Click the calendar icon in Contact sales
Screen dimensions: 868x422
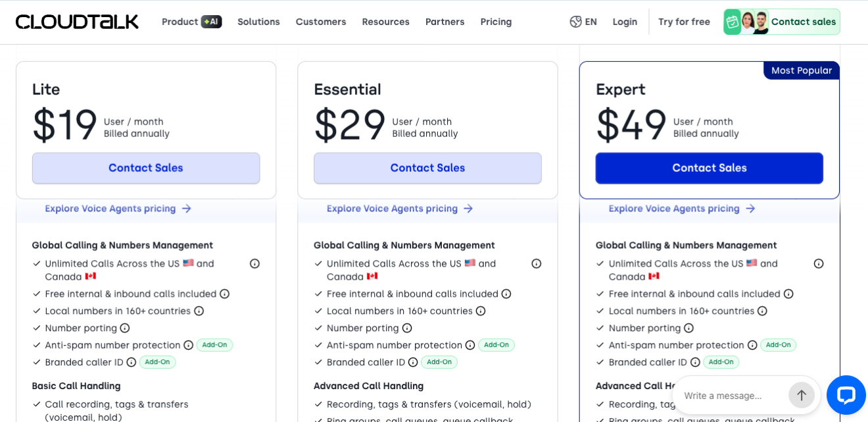[x=732, y=22]
